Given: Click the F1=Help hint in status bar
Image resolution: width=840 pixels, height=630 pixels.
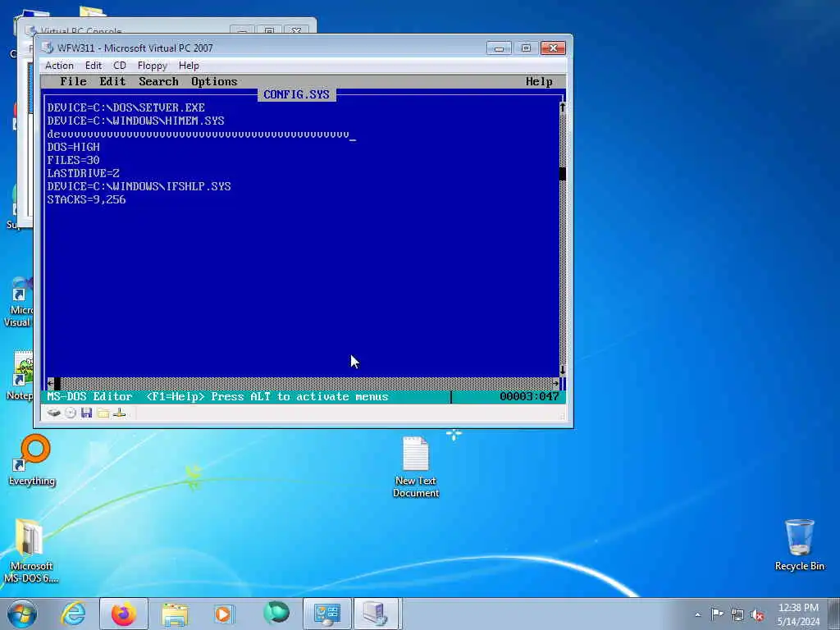Looking at the screenshot, I should [x=176, y=397].
